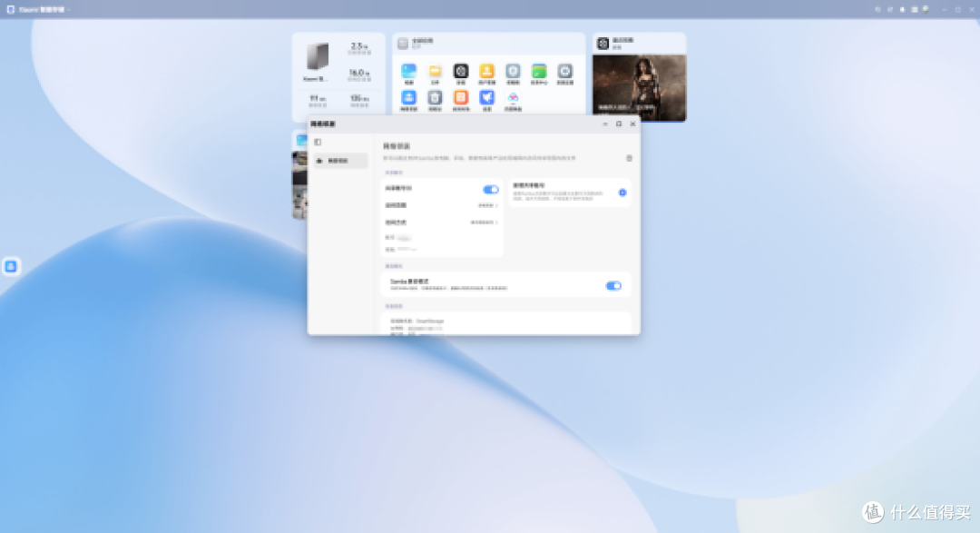980x533 pixels.
Task: Open the user avatar in top bar
Action: tap(926, 9)
